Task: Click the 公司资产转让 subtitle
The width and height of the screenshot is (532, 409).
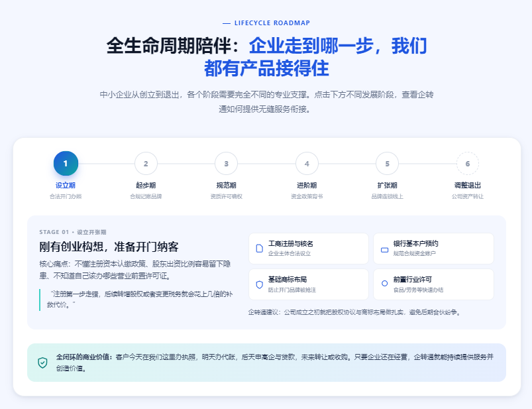Action: coord(468,196)
